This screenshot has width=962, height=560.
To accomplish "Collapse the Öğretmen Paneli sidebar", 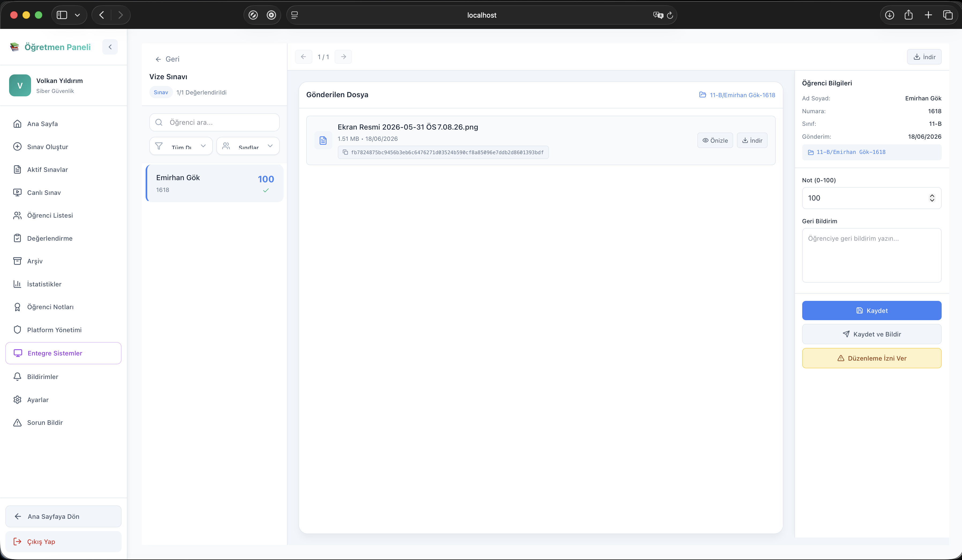I will click(110, 47).
